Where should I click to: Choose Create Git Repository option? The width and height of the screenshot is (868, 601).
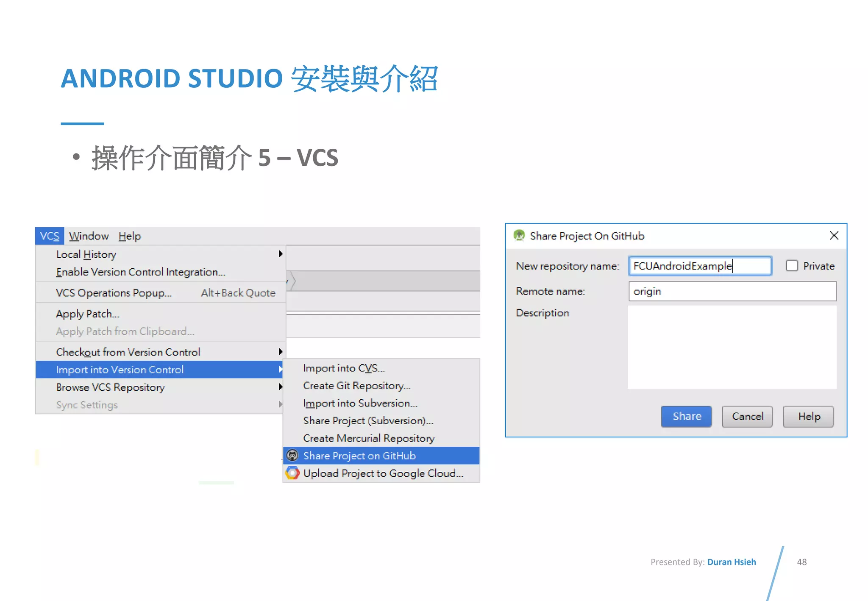pos(381,386)
